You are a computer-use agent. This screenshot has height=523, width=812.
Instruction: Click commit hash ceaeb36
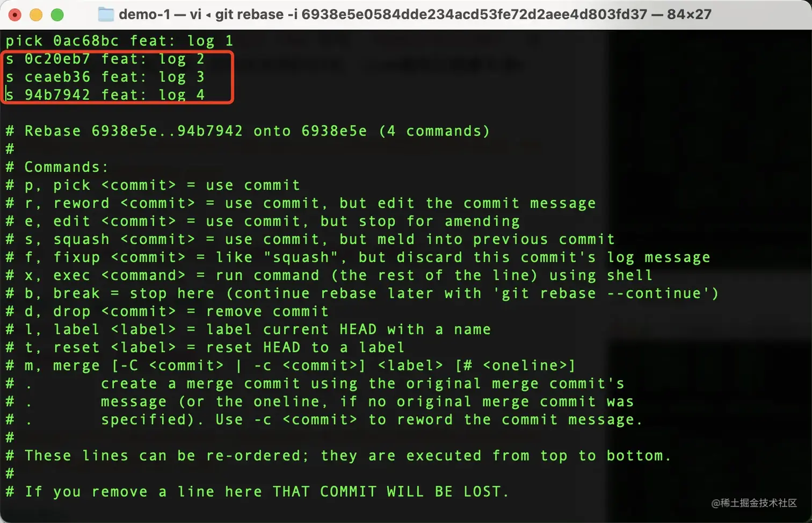point(57,77)
